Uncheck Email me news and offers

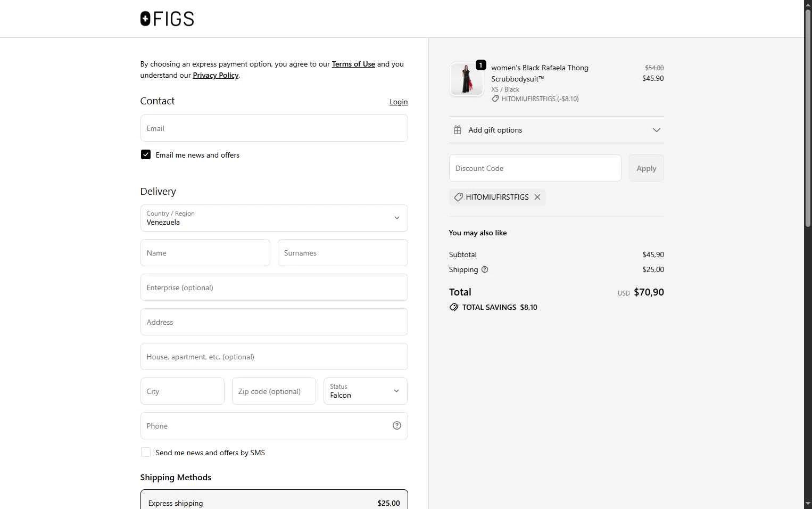pos(146,154)
